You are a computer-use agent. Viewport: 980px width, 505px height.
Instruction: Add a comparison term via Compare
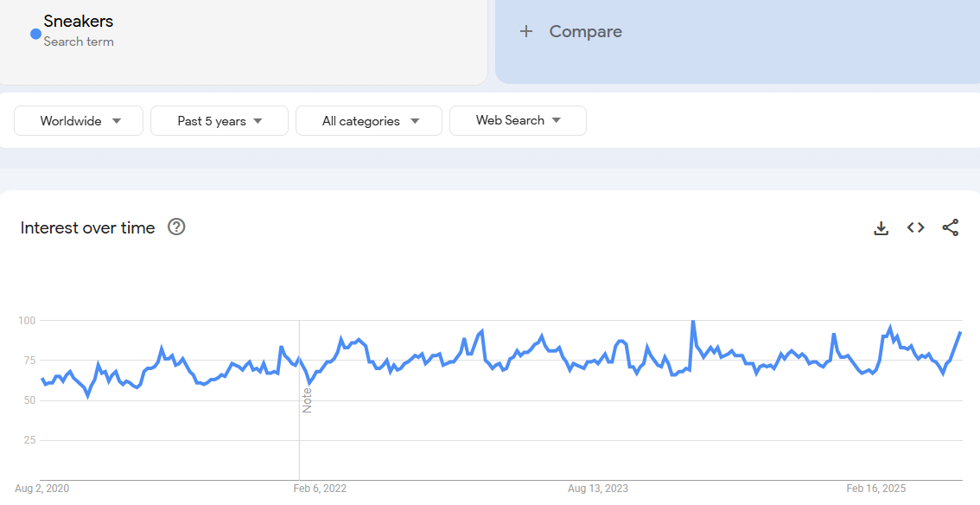pos(585,32)
